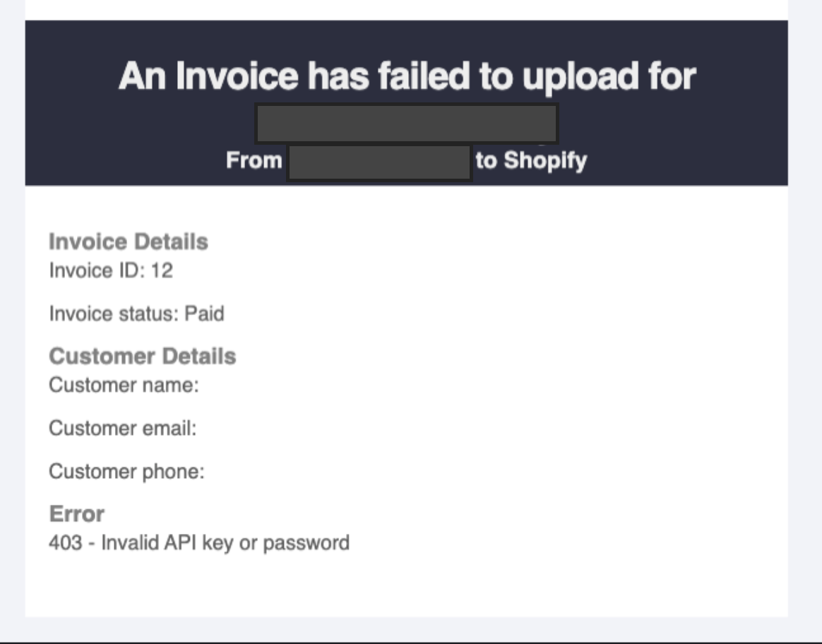Select the 'Invoice Details' heading
This screenshot has height=644, width=822.
click(x=129, y=241)
